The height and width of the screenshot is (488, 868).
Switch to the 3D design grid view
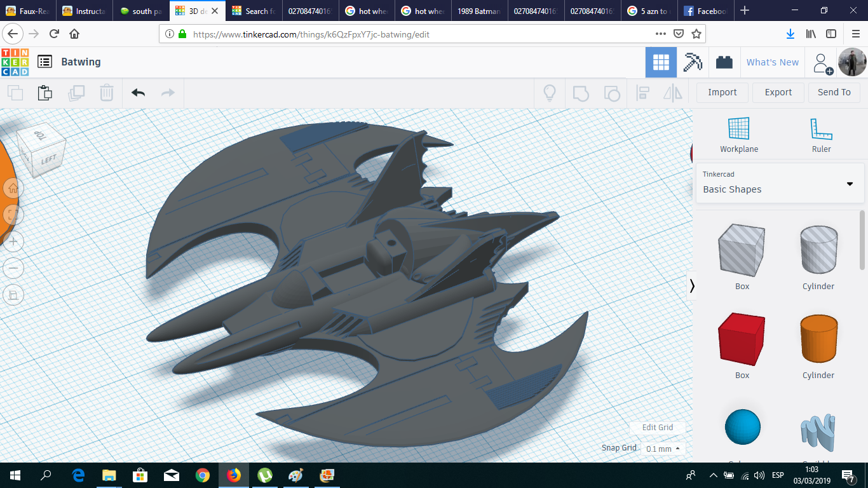(x=661, y=62)
